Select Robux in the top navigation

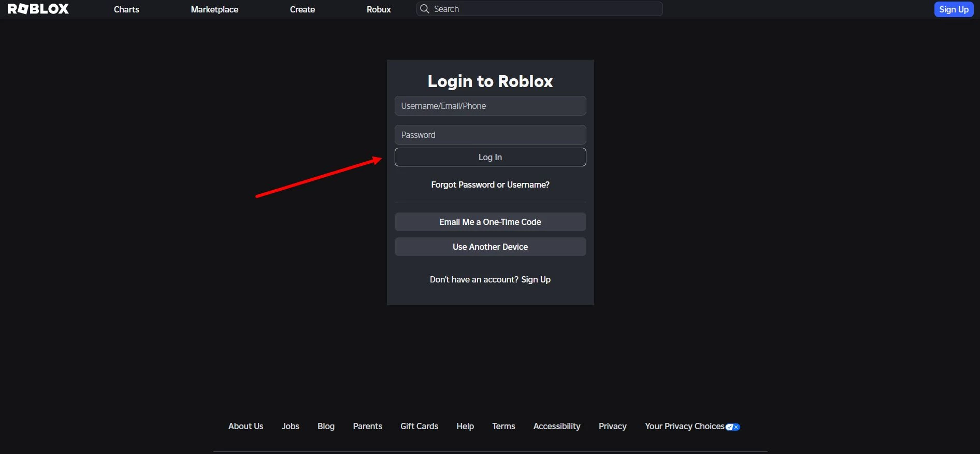click(379, 9)
